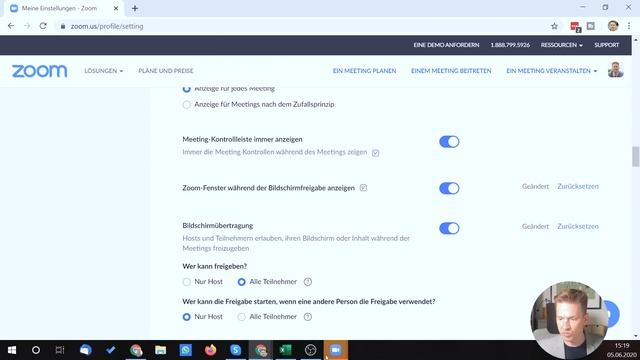640x360 pixels.
Task: Click the Zoom logo
Action: (x=40, y=71)
